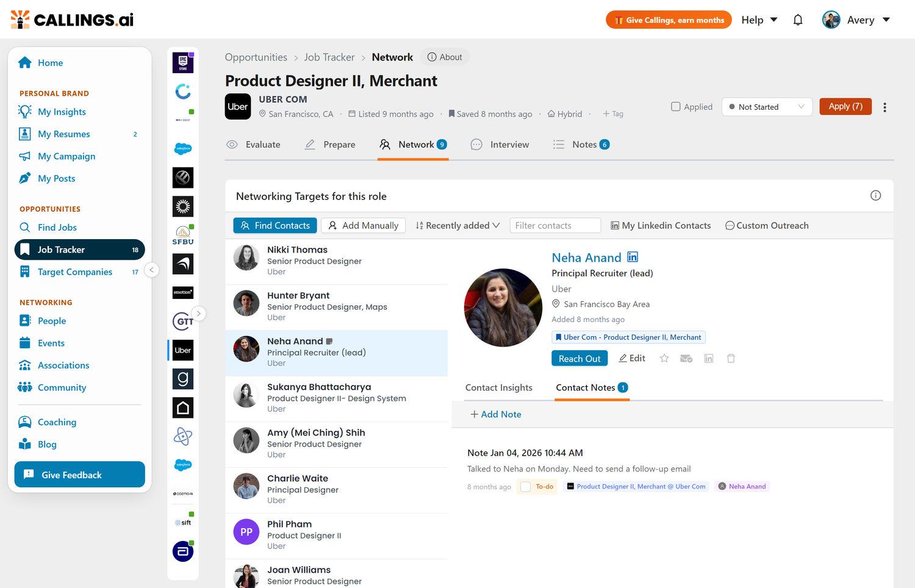Click Give Callings, earn months button
The image size is (915, 588).
click(x=669, y=20)
